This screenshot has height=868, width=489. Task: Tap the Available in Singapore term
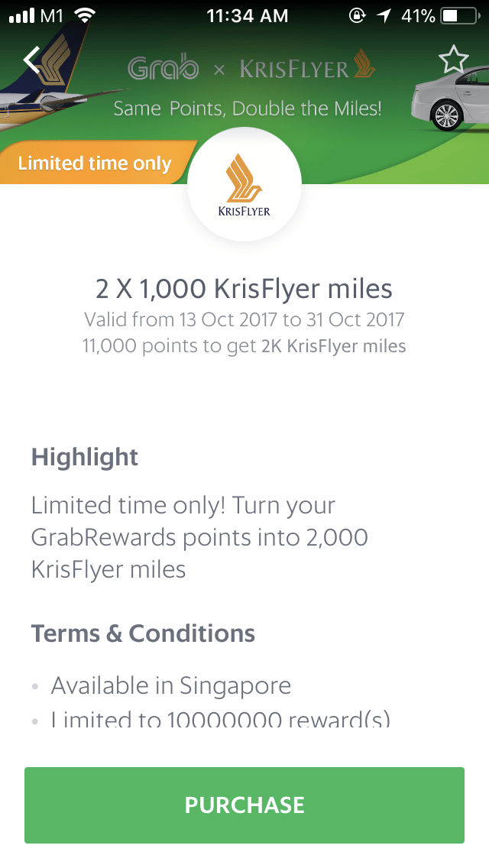tap(171, 685)
